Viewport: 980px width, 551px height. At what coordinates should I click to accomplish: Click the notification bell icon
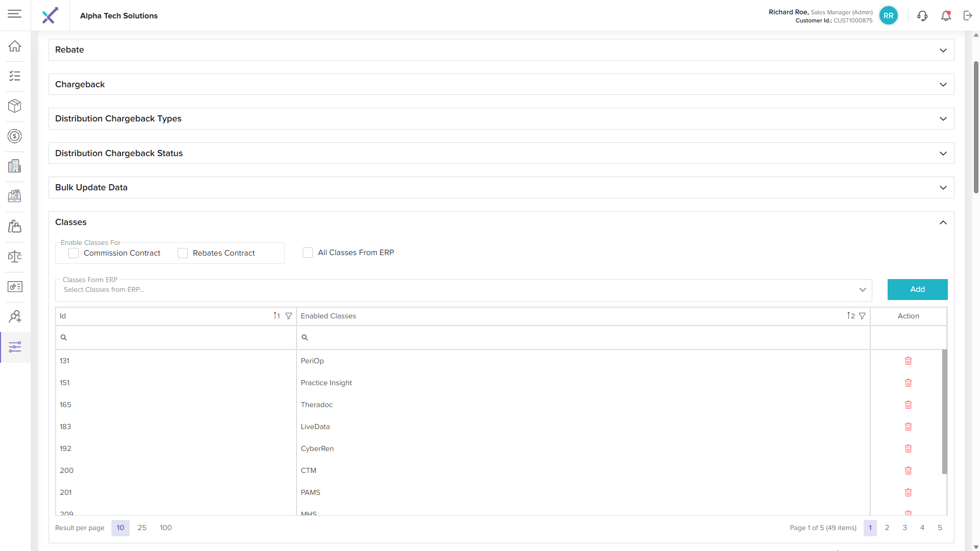pyautogui.click(x=946, y=16)
